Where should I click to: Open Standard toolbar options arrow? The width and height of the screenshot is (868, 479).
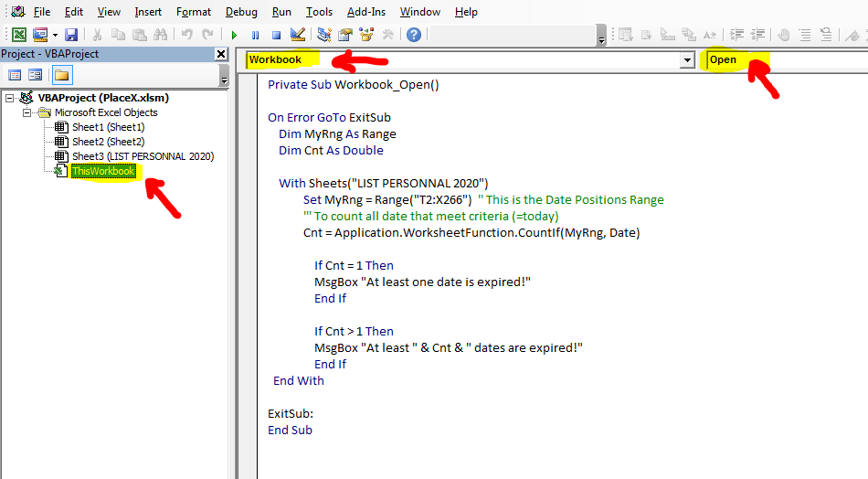pos(602,37)
